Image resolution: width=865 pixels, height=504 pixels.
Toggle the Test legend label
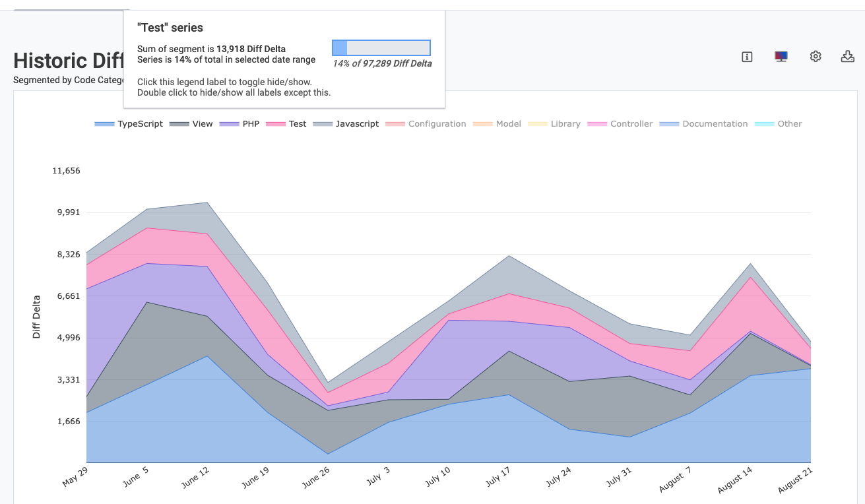297,124
